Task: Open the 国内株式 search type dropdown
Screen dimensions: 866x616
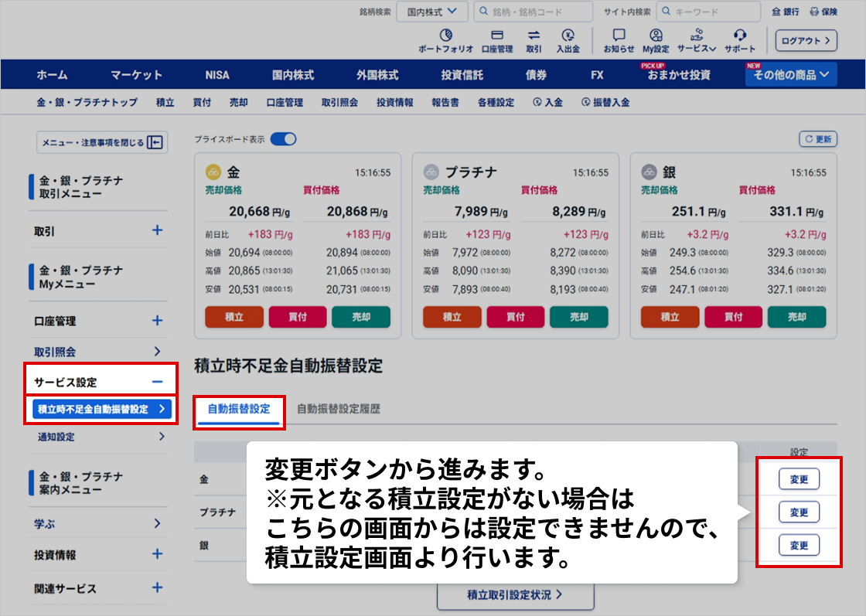Action: tap(432, 12)
